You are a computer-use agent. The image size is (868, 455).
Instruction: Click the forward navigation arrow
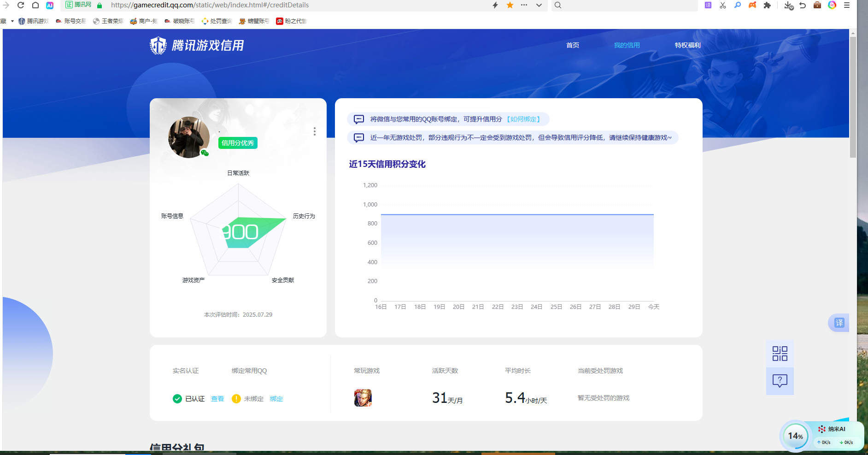click(6, 5)
